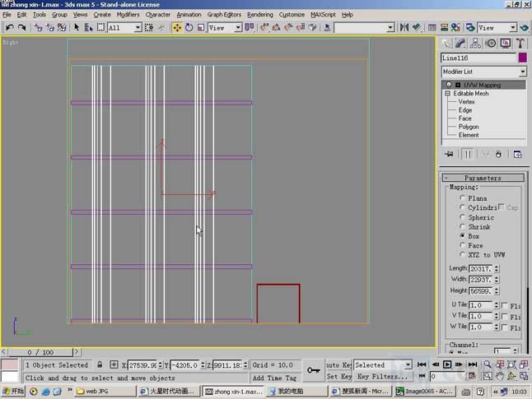Click the Pin Stack icon
Viewport: 532px width, 399px height.
click(449, 154)
